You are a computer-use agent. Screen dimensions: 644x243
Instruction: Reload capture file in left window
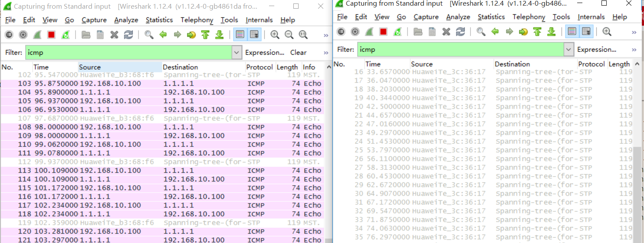tap(128, 35)
